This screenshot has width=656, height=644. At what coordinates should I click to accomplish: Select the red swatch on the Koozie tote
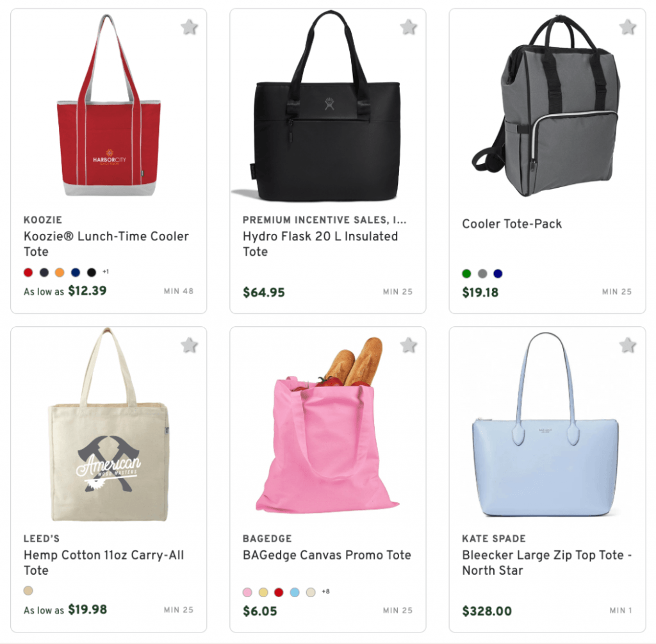click(x=27, y=272)
